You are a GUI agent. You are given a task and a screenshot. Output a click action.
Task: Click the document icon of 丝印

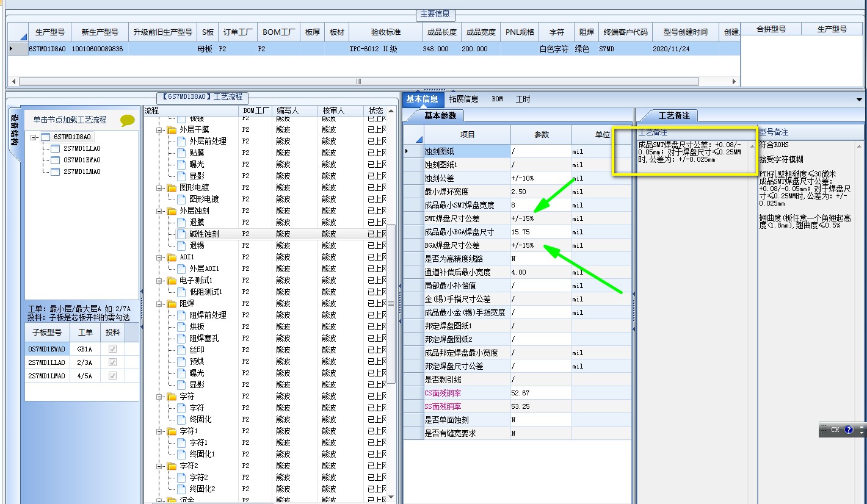pos(181,350)
